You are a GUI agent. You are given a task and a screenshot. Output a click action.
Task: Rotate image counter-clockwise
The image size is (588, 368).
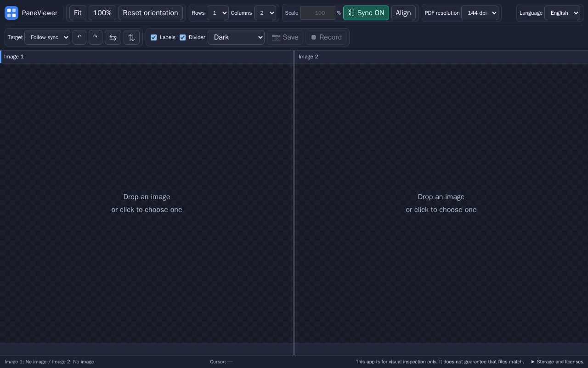79,37
